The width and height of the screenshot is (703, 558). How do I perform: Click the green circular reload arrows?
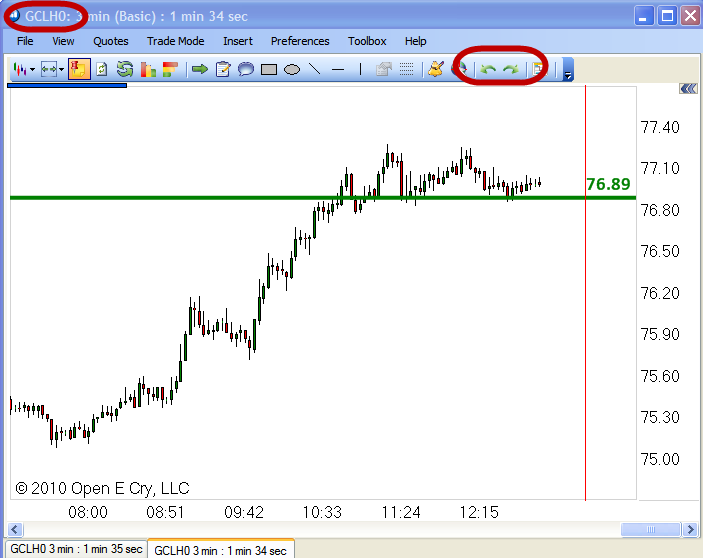tap(125, 69)
